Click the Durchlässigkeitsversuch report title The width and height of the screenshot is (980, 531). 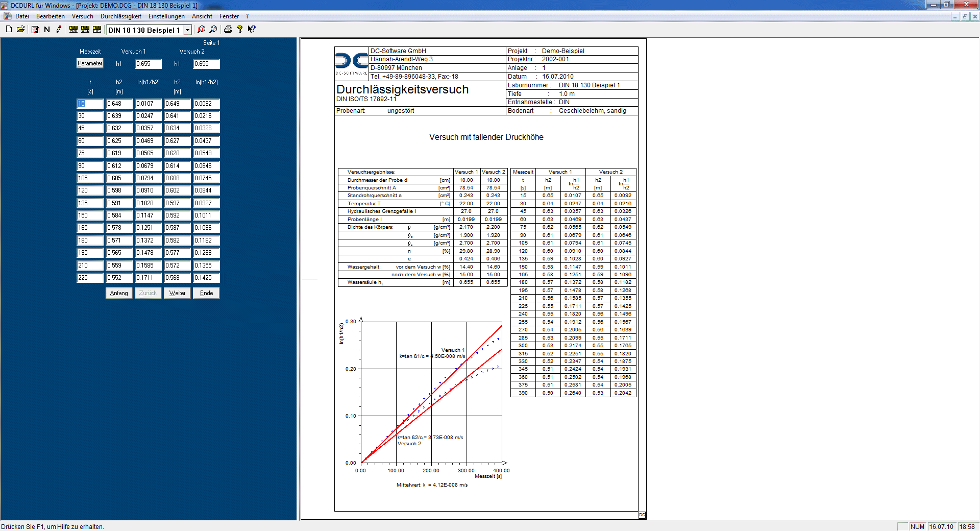tap(402, 89)
